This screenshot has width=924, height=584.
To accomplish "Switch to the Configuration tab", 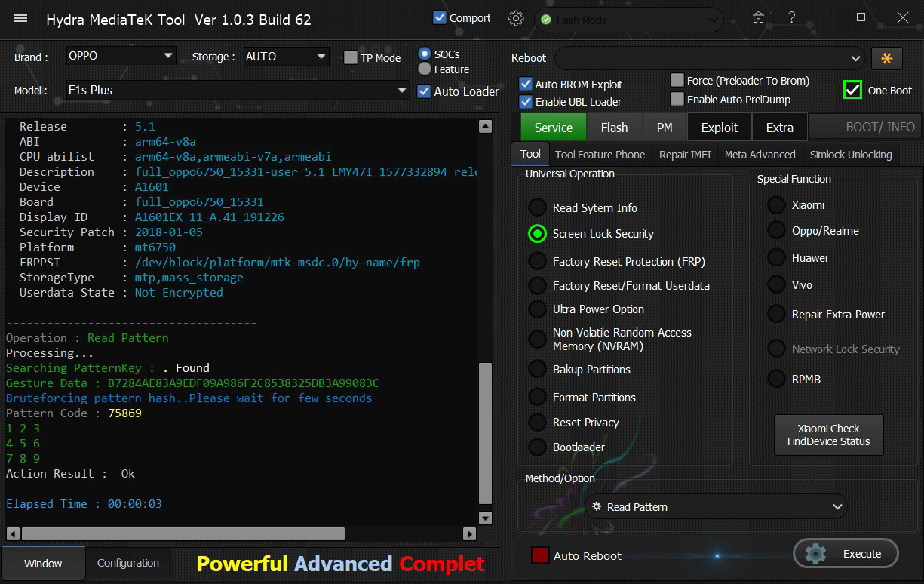I will tap(128, 563).
